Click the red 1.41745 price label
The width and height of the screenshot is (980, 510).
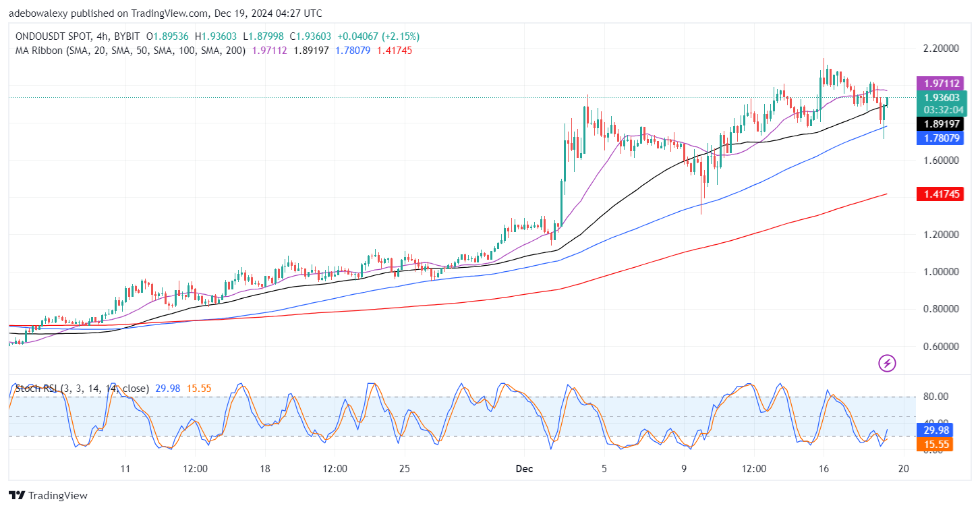point(942,194)
